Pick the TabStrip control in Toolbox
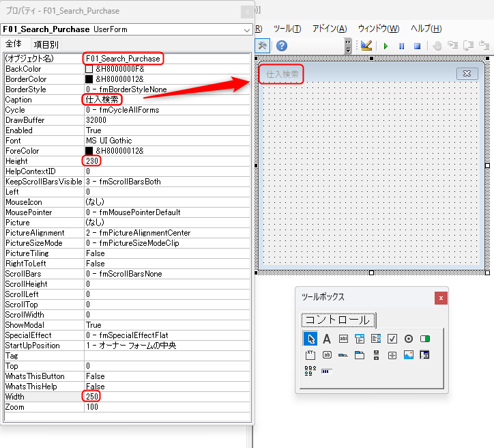The height and width of the screenshot is (448, 494). pyautogui.click(x=343, y=355)
